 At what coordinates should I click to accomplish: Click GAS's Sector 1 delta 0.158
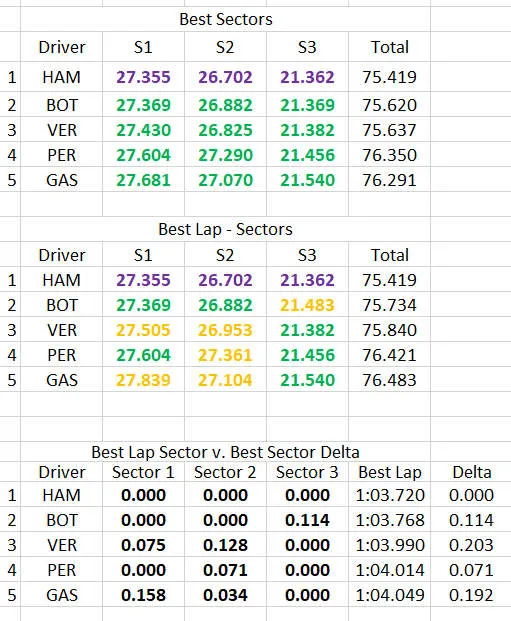pos(143,595)
